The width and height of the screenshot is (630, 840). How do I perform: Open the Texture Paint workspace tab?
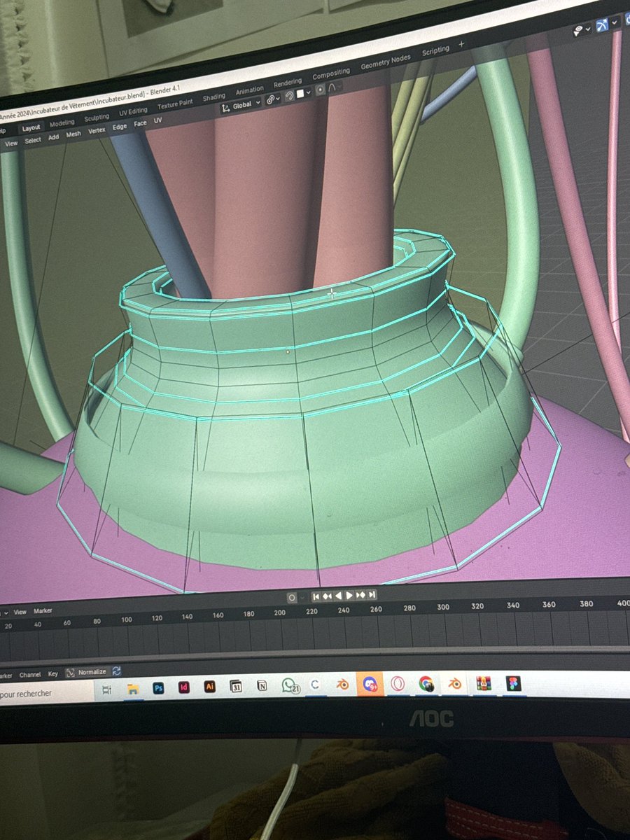click(175, 104)
